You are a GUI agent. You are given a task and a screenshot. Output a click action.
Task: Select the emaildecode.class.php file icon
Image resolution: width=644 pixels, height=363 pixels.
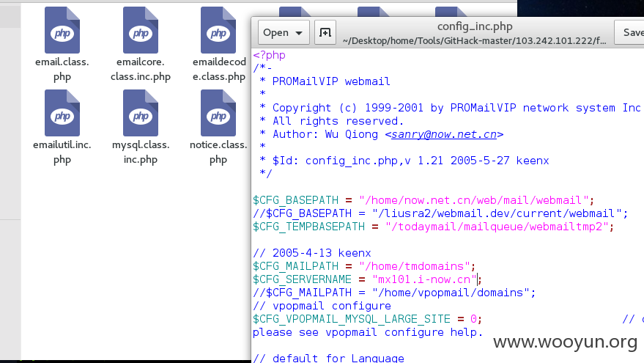[x=218, y=30]
